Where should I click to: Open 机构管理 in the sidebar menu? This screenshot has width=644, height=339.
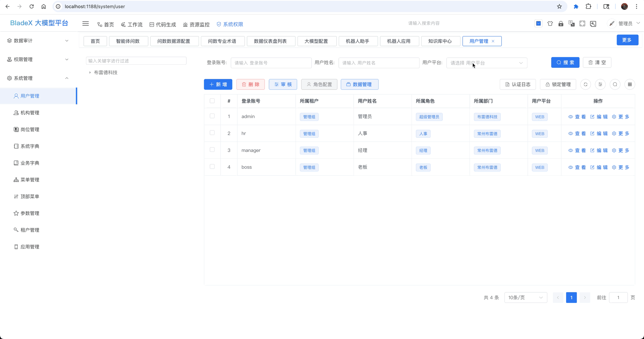[30, 113]
